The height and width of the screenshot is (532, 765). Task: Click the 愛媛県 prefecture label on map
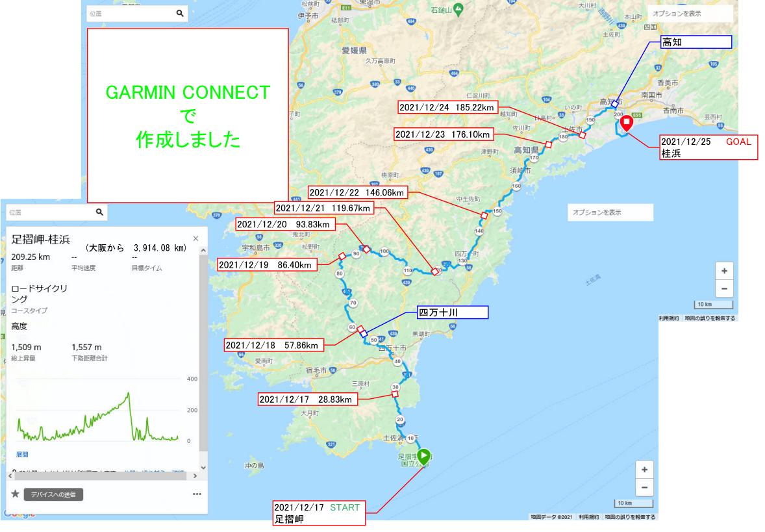(354, 50)
